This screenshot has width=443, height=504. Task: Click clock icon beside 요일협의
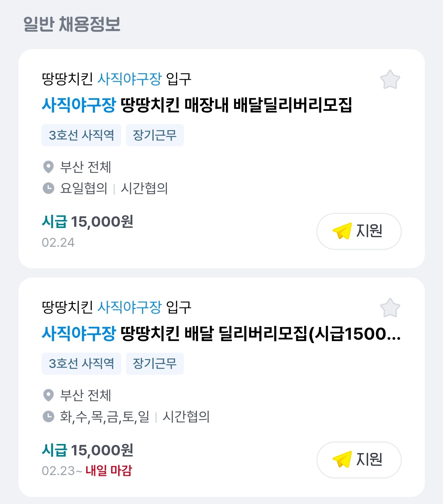48,188
